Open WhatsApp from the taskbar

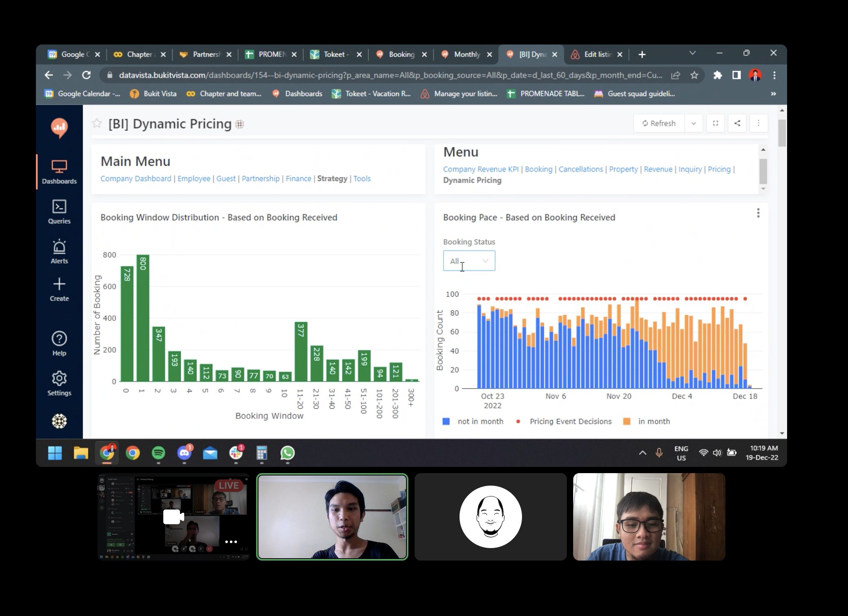click(288, 453)
